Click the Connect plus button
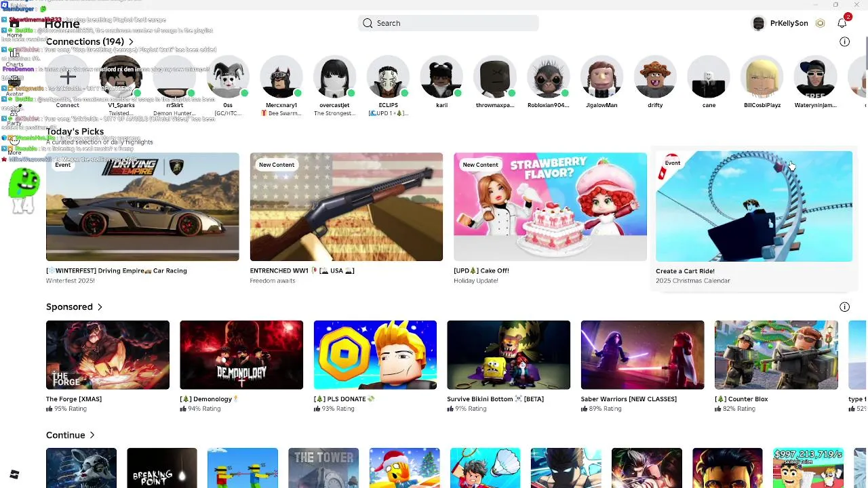 click(67, 77)
